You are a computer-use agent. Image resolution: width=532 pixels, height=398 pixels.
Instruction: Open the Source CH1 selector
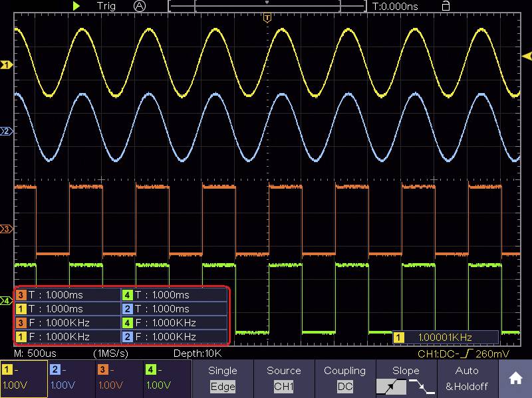[x=284, y=377]
